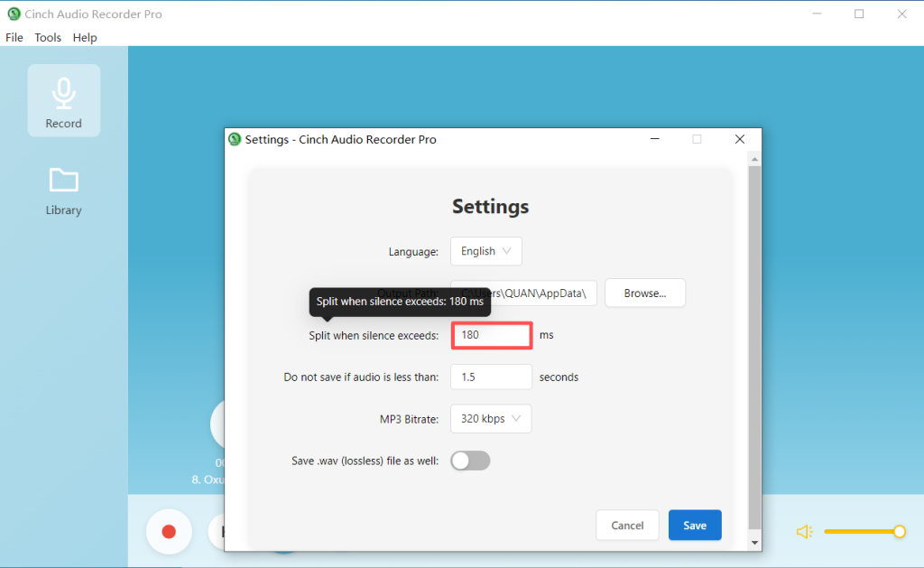Save the settings changes
The image size is (924, 568).
(694, 526)
